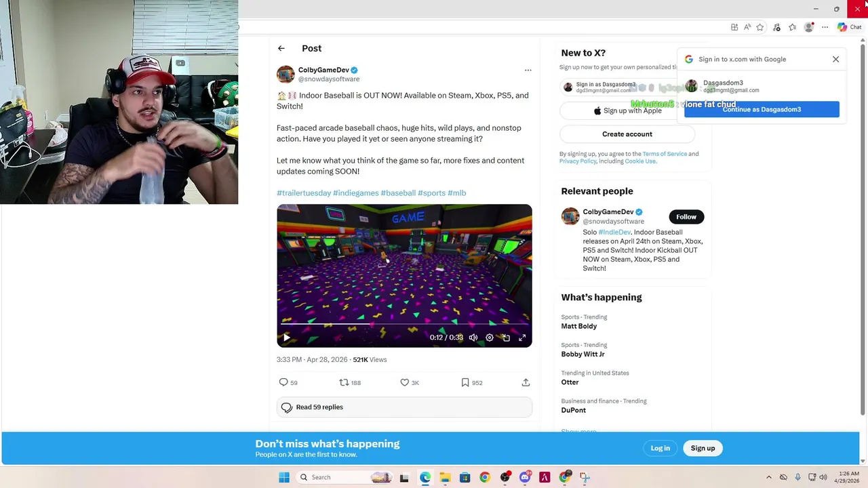Go back using the Post back arrow
This screenshot has width=868, height=488.
click(281, 48)
